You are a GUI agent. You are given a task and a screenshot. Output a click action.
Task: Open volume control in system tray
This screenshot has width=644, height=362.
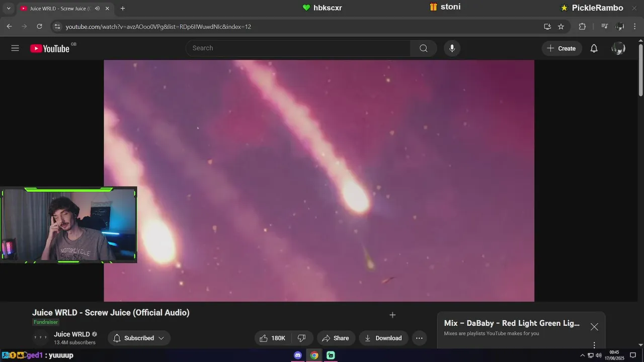tap(599, 355)
